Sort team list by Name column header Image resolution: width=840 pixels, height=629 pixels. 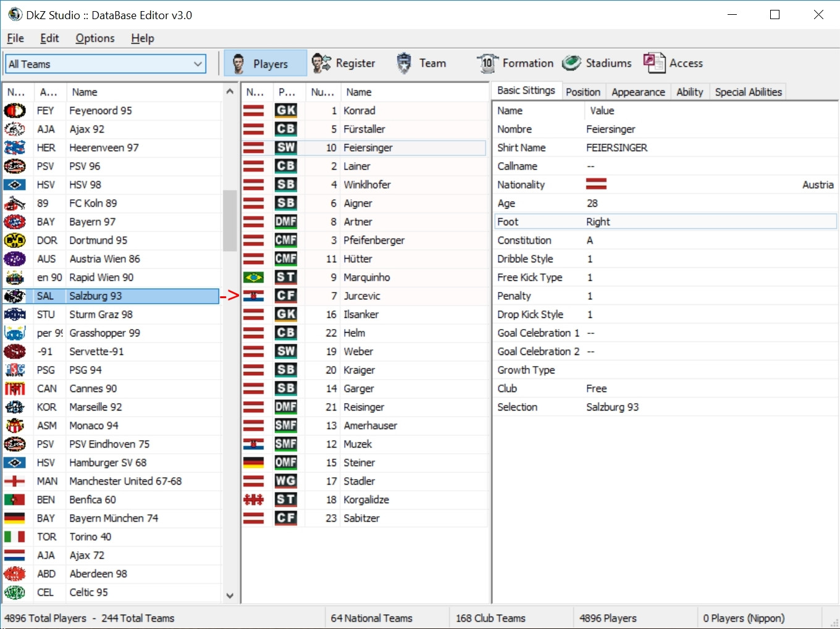(143, 92)
